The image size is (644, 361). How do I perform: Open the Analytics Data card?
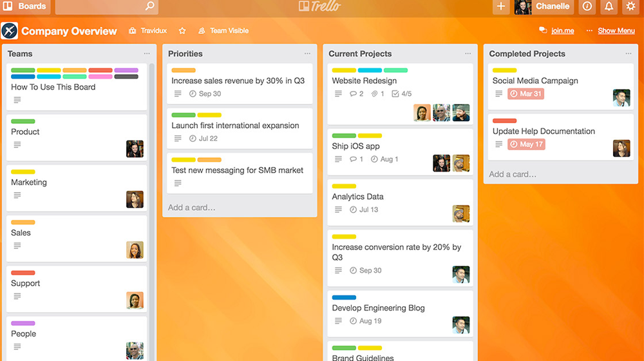click(400, 202)
